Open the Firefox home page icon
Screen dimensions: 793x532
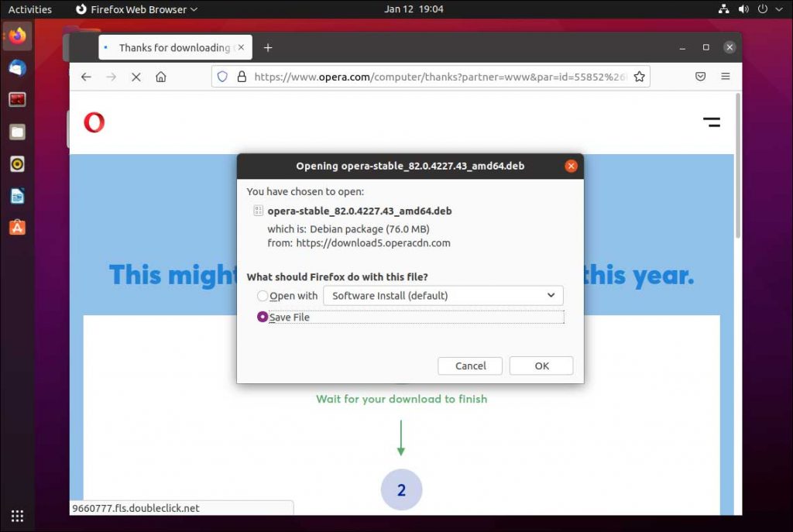pyautogui.click(x=160, y=77)
